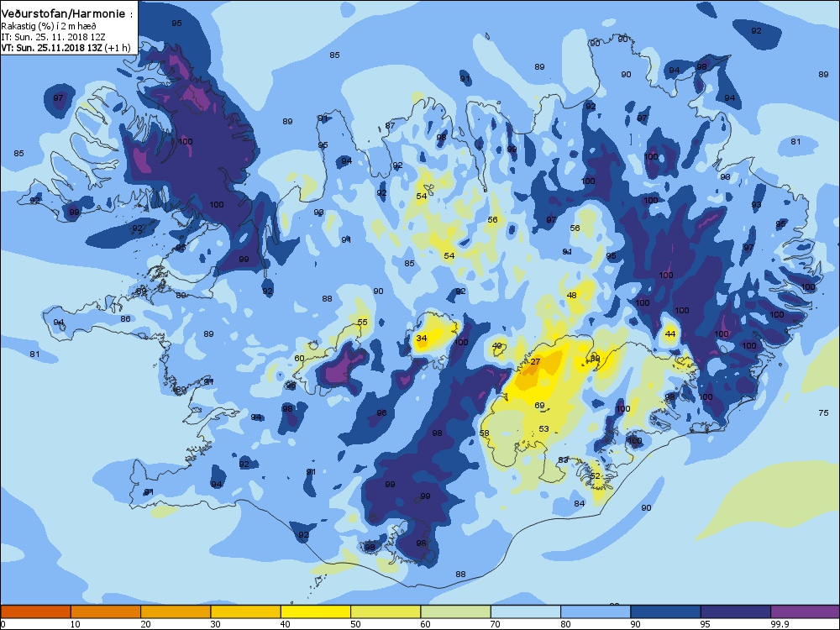Click the navy 95–99.9 legend swatch
The width and height of the screenshot is (840, 630).
click(x=736, y=612)
